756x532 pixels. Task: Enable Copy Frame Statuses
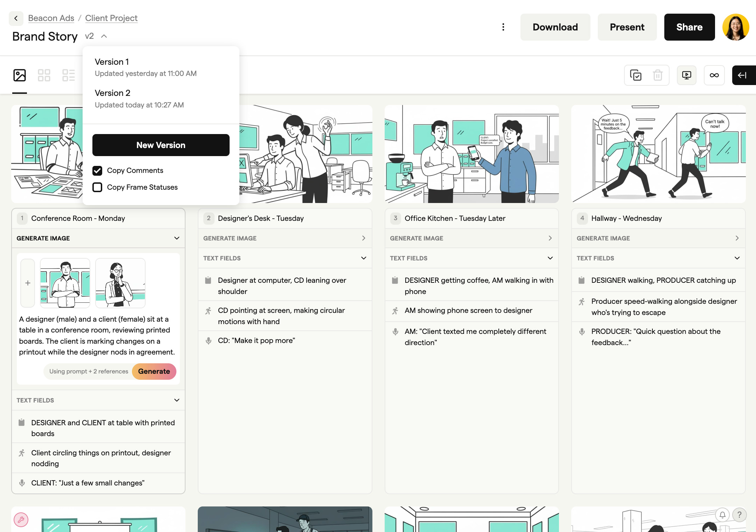tap(98, 187)
